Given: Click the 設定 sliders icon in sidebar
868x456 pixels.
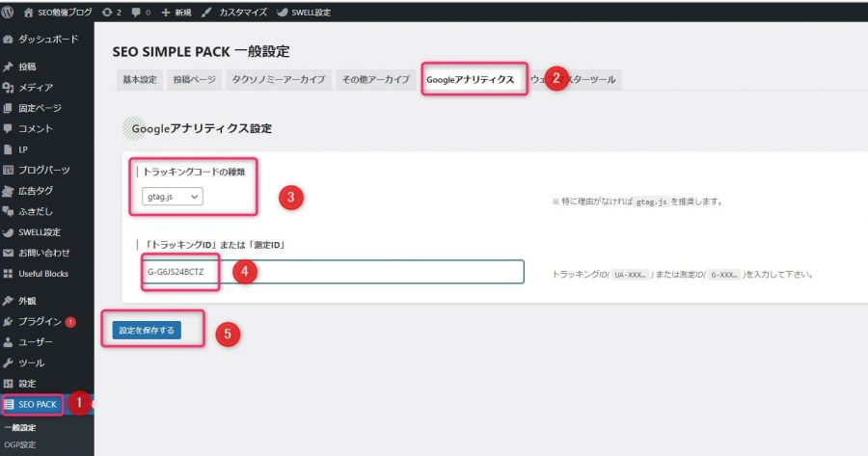Looking at the screenshot, I should click(x=8, y=384).
